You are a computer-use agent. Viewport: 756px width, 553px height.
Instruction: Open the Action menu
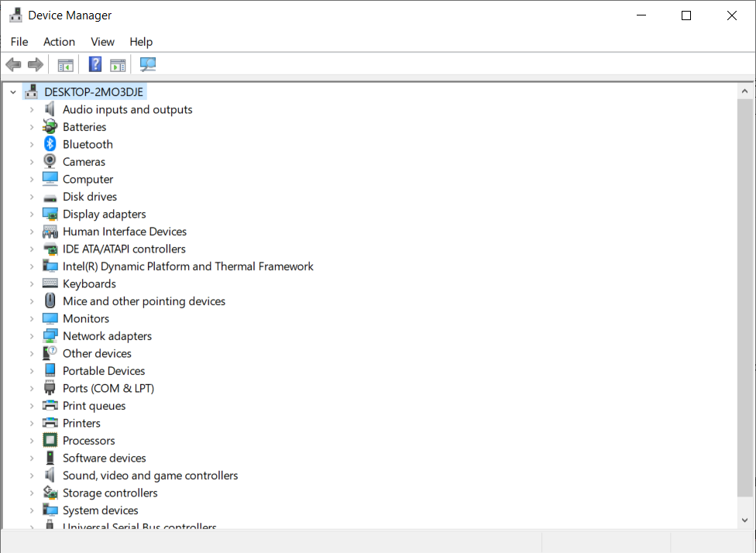tap(60, 42)
